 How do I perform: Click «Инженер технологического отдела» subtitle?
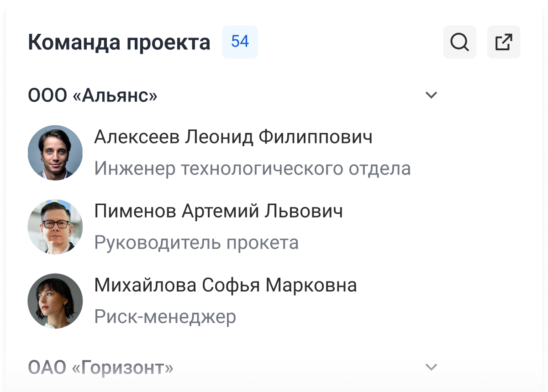[252, 169]
